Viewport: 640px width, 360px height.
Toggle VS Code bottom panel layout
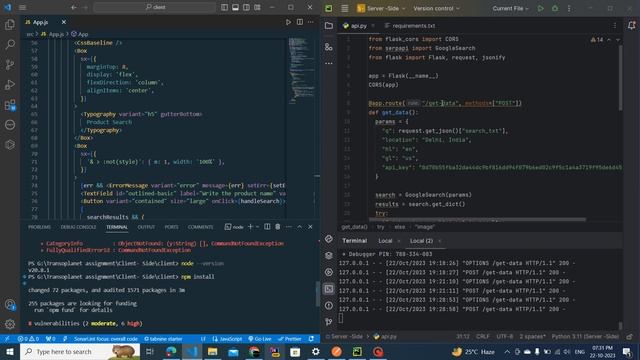pos(236,7)
